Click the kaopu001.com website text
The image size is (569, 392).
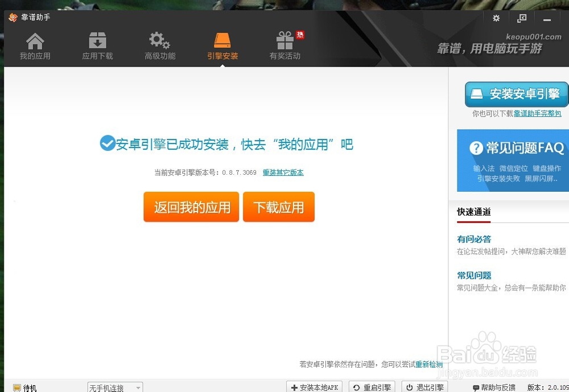pos(534,36)
